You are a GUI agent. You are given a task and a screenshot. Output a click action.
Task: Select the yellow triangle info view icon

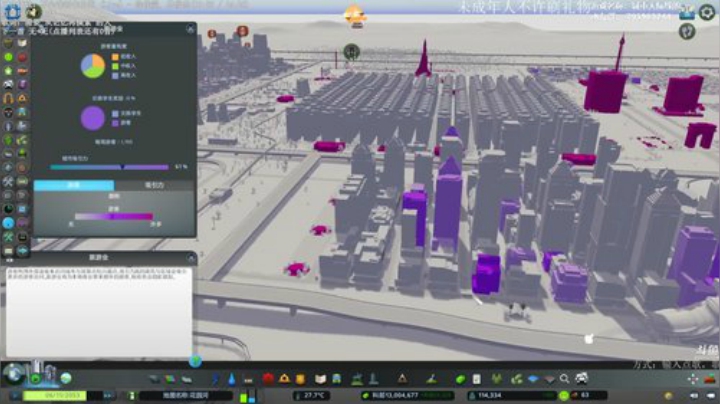click(x=22, y=98)
